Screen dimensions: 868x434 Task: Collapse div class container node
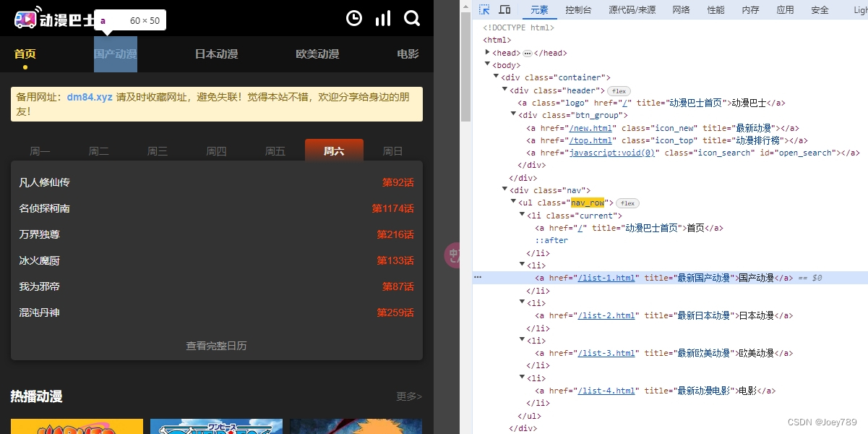click(497, 77)
